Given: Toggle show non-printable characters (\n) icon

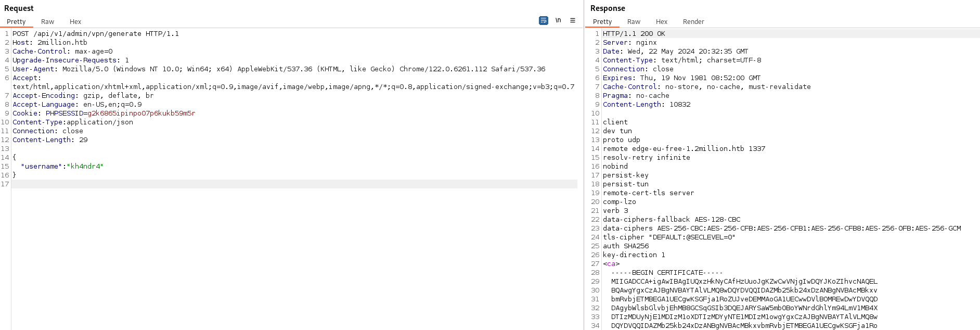Looking at the screenshot, I should [x=558, y=20].
